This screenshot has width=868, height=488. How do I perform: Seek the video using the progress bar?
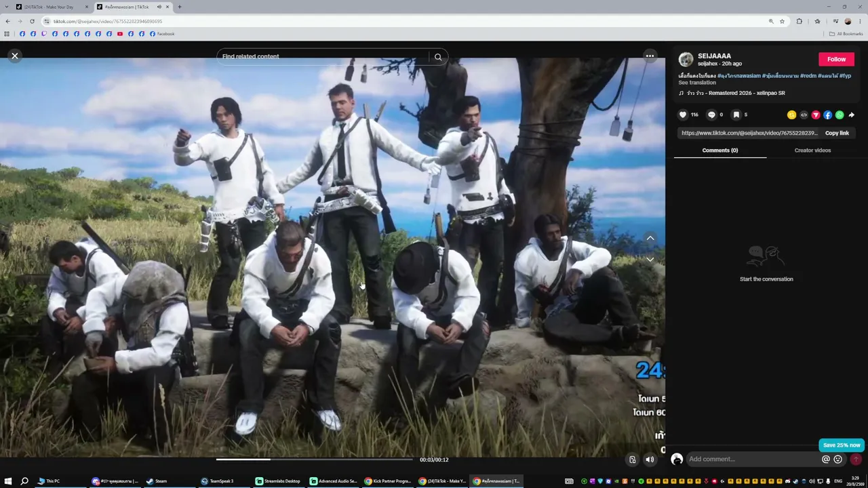pyautogui.click(x=315, y=460)
